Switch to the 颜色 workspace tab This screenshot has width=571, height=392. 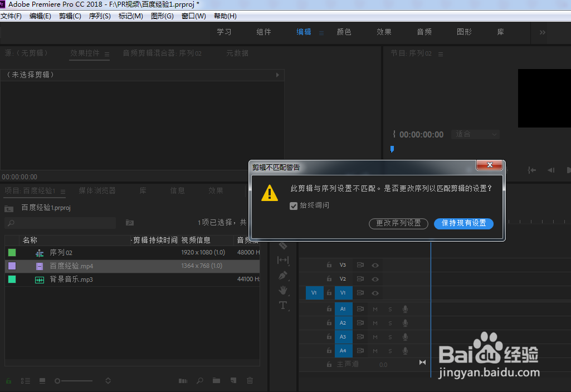pos(344,32)
